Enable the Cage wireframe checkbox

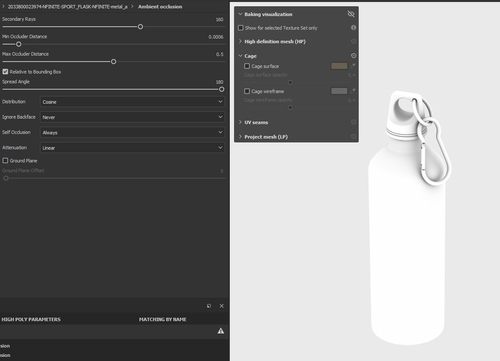click(x=247, y=91)
